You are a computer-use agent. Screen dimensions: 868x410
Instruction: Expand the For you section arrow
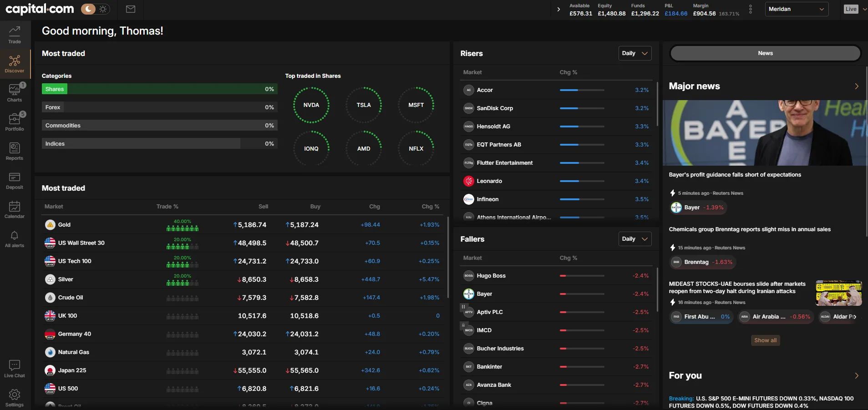coord(857,375)
